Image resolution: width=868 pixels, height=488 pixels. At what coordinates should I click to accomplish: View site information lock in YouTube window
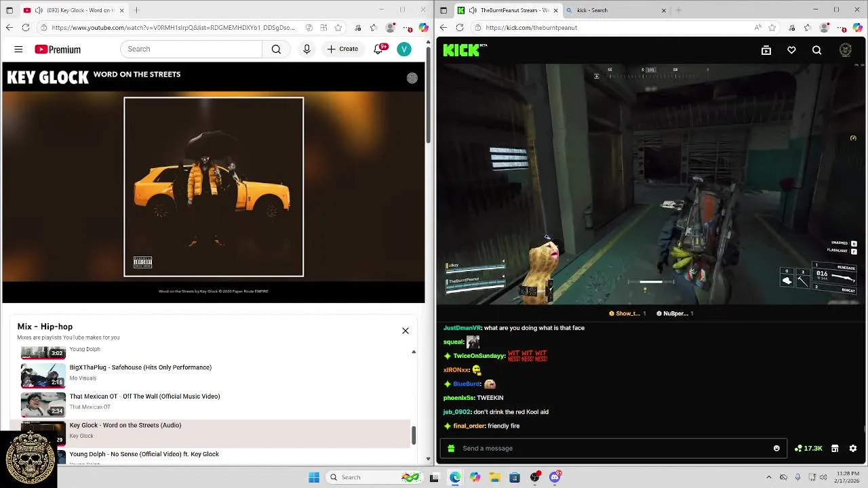pyautogui.click(x=43, y=28)
